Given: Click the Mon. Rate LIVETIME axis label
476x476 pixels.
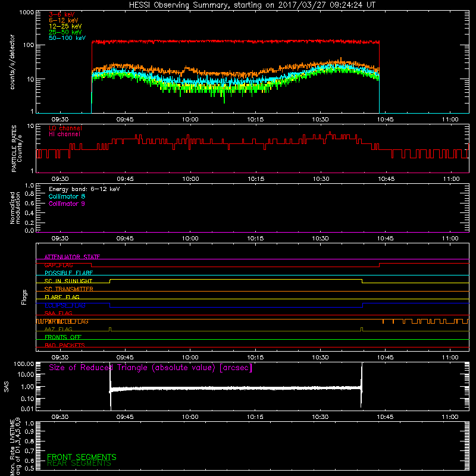Looking at the screenshot, I should [15, 446].
